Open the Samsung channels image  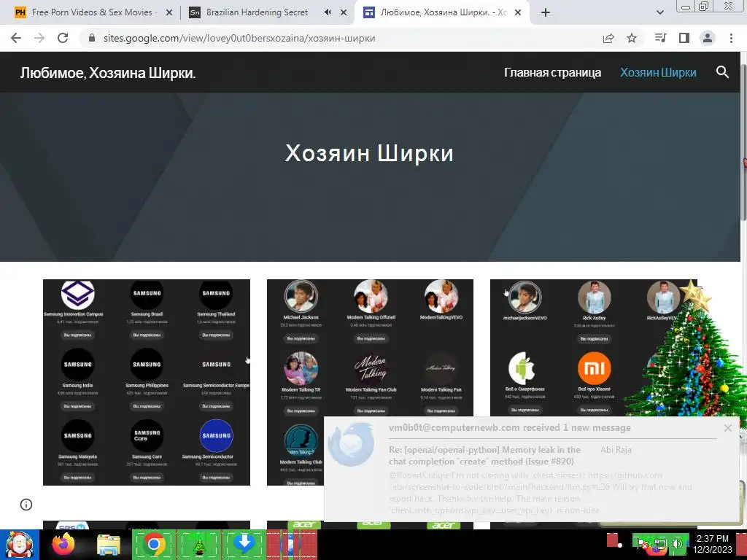tap(146, 382)
